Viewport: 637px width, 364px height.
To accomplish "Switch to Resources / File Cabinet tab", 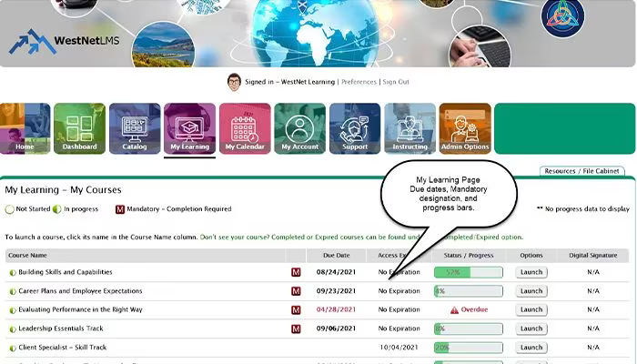I will (581, 171).
